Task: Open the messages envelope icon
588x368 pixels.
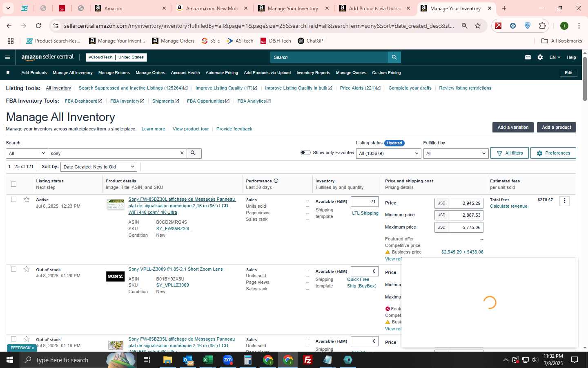Action: point(528,57)
